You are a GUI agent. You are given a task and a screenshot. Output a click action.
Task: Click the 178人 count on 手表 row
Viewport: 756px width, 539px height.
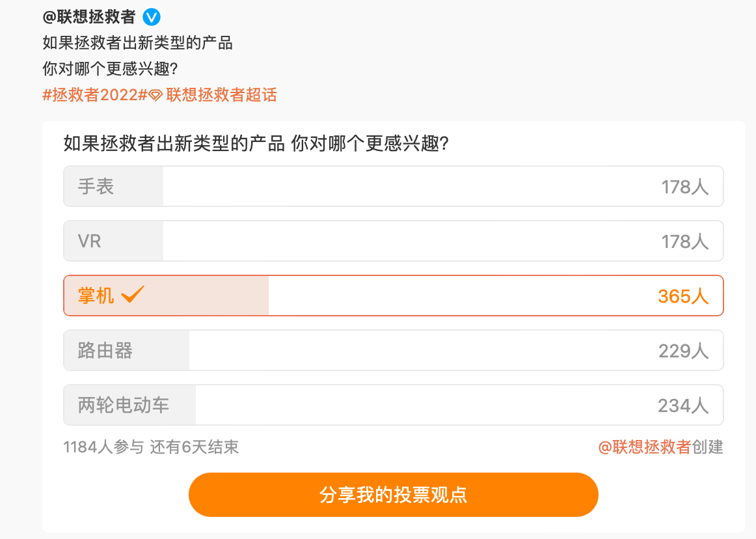(x=684, y=187)
